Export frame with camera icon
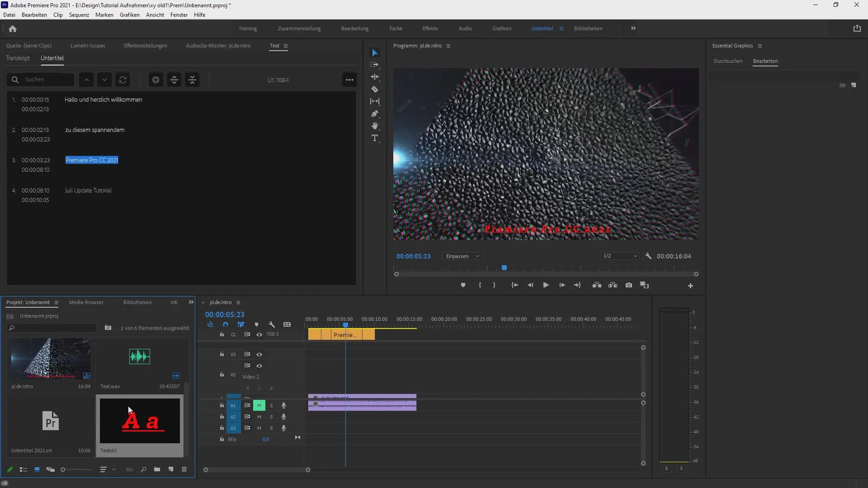Image resolution: width=868 pixels, height=488 pixels. click(x=628, y=285)
